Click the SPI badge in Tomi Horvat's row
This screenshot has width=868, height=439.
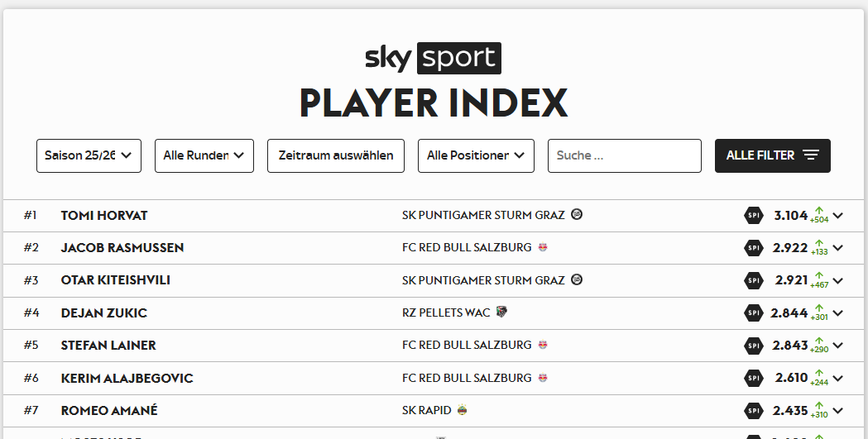coord(753,216)
